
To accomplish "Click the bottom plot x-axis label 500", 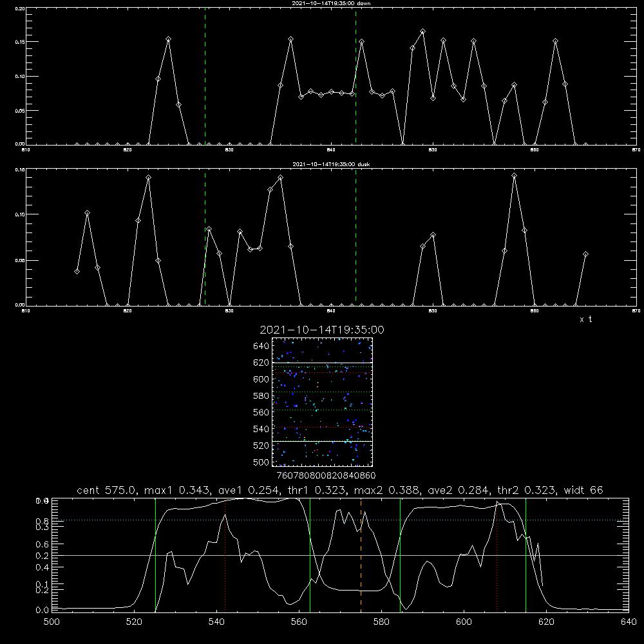I will coord(52,622).
